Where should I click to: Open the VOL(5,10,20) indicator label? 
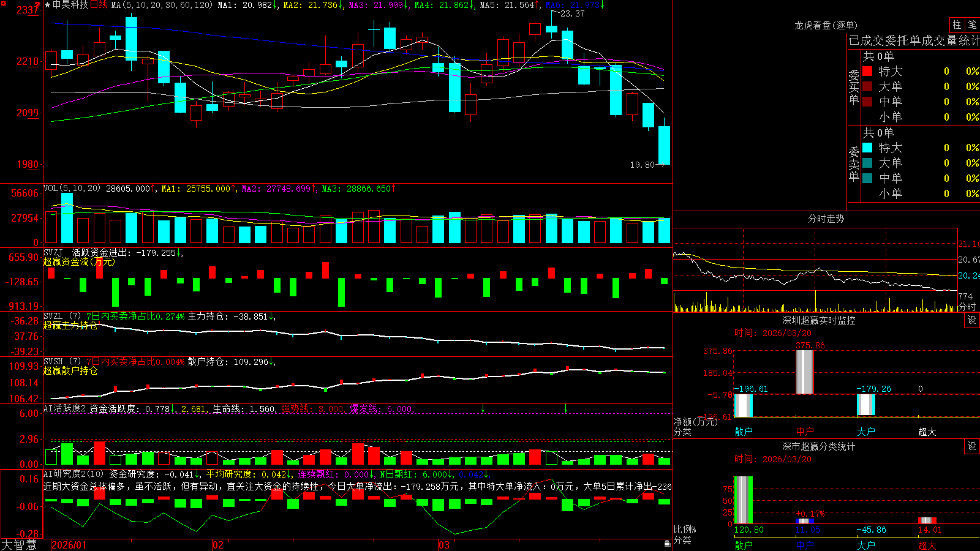click(72, 189)
